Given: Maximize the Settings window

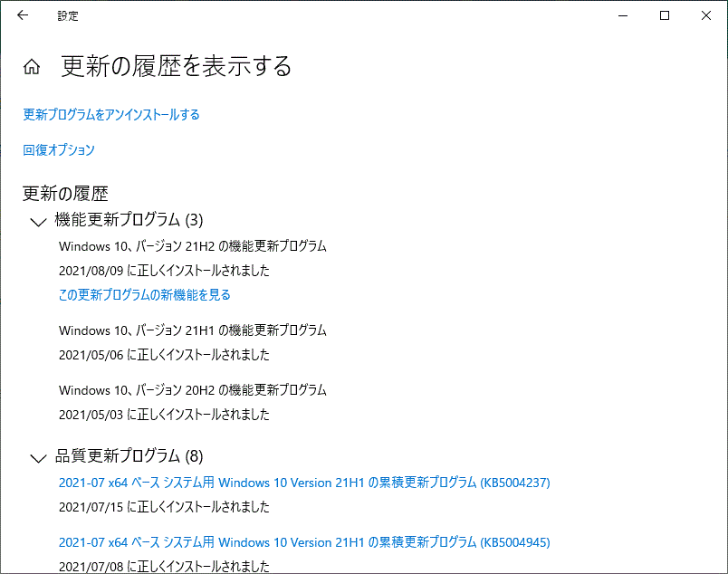Looking at the screenshot, I should pos(665,15).
